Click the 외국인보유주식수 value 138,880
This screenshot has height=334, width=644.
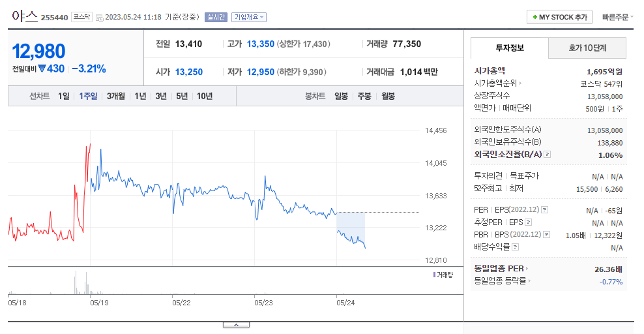(610, 143)
